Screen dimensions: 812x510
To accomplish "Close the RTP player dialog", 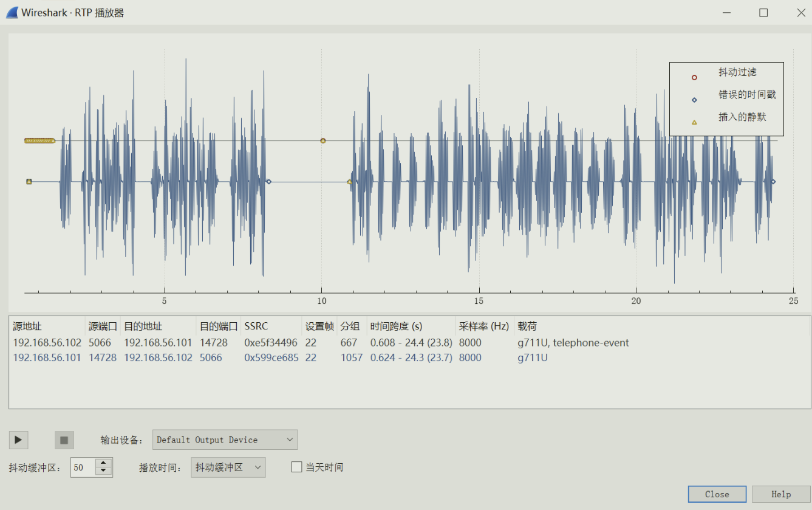I will tap(717, 494).
